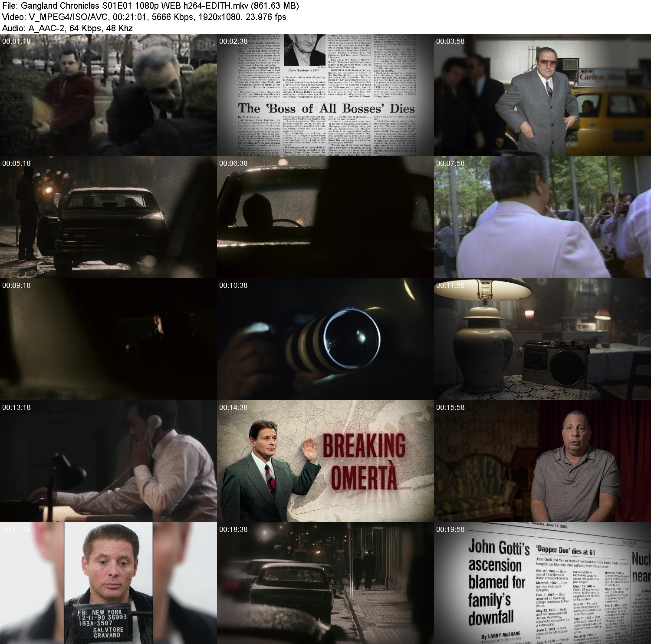Click the Audio info line
Viewport: 651px width, 644px height.
67,28
